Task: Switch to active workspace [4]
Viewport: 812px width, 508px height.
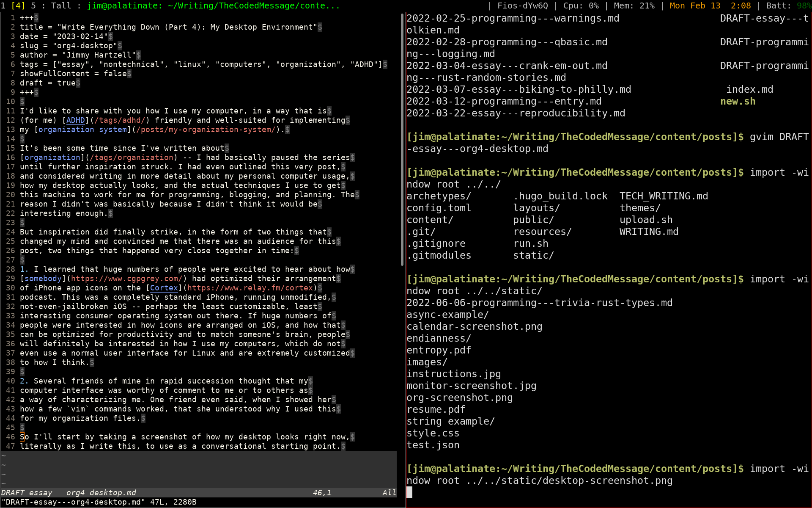Action: (x=18, y=6)
